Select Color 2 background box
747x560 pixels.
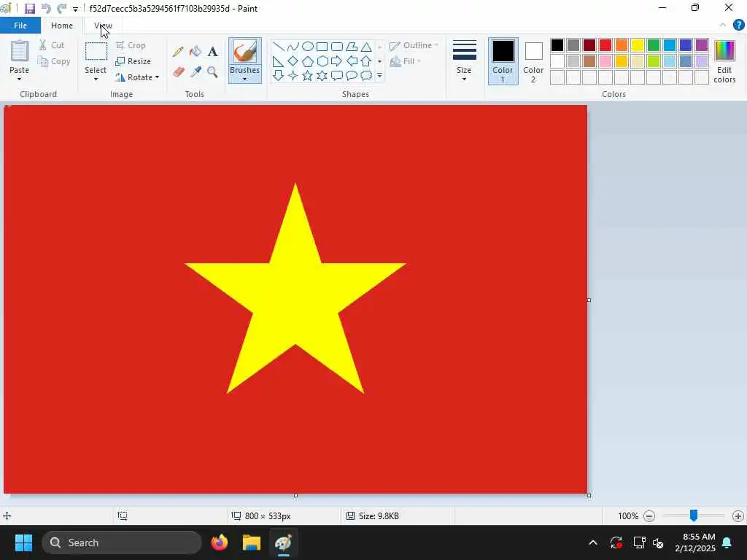[533, 61]
